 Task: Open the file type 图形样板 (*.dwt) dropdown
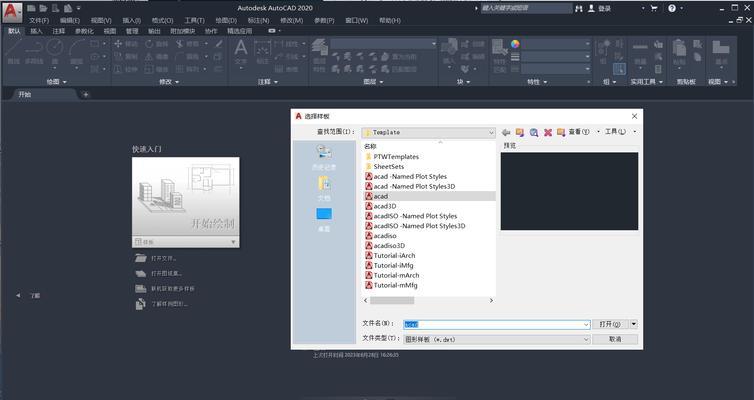point(497,339)
